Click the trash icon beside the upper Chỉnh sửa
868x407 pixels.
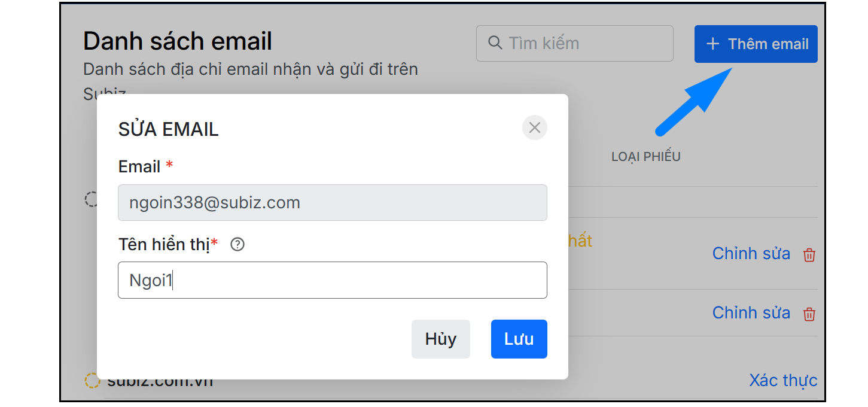(x=809, y=254)
